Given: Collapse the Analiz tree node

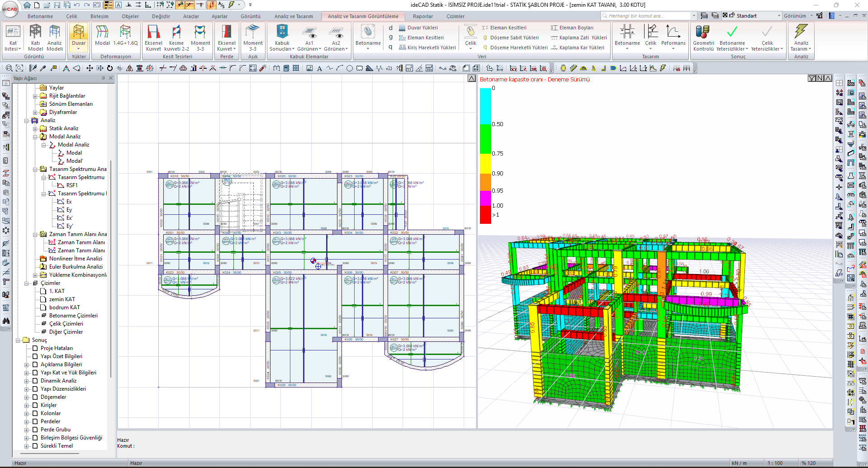Looking at the screenshot, I should click(x=27, y=121).
